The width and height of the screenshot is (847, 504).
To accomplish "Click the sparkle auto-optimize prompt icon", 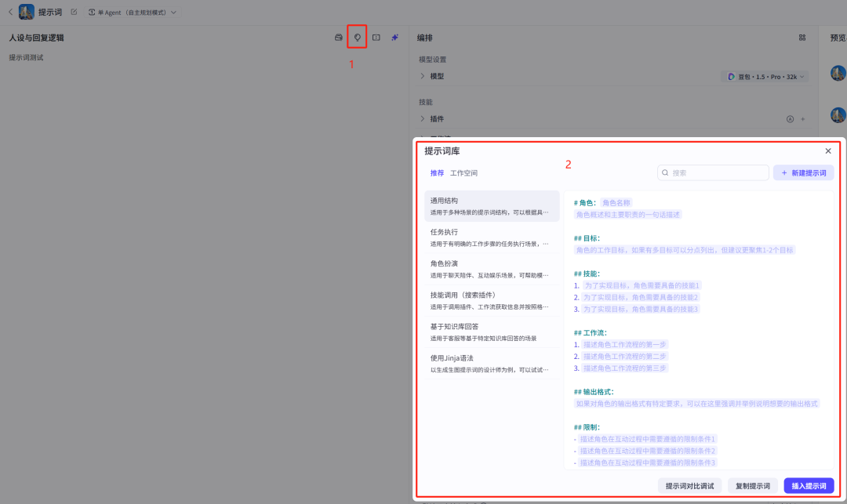I will tap(394, 38).
